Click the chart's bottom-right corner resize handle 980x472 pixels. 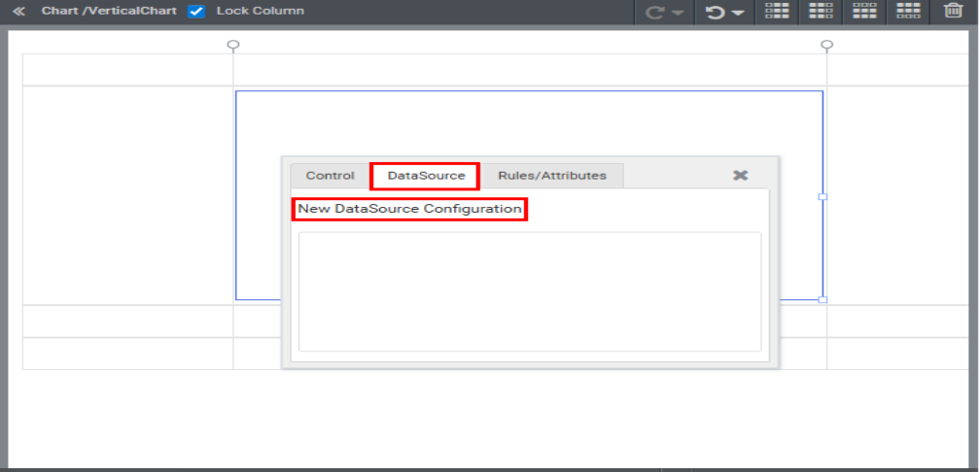[822, 299]
